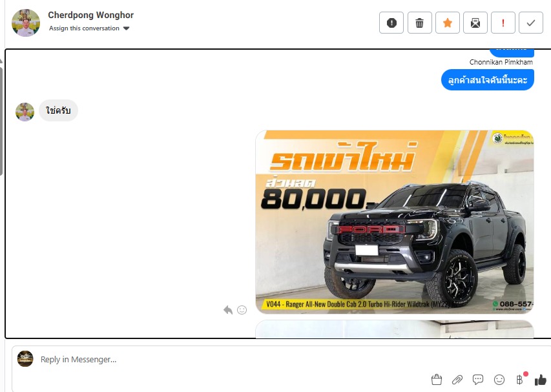Mark conversation as spam icon
This screenshot has width=551, height=392.
[x=391, y=23]
